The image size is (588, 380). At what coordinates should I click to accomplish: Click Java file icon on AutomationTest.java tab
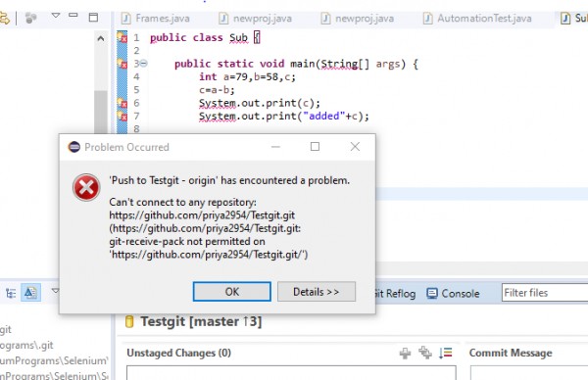click(428, 19)
